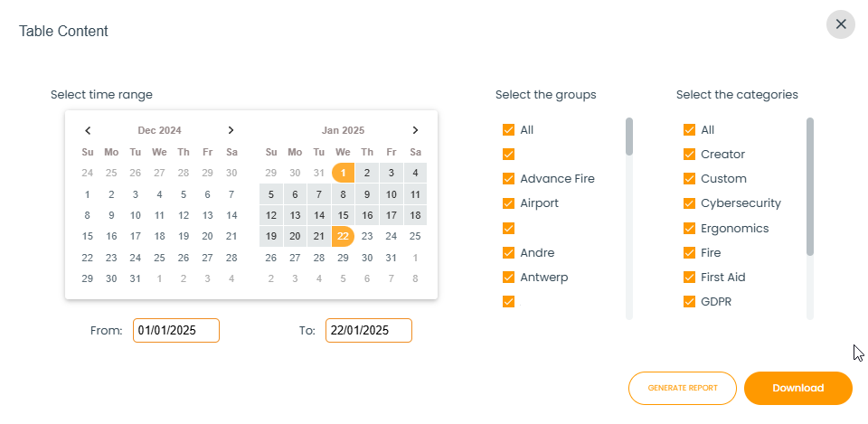Toggle the Cybersecurity category checkbox
The height and width of the screenshot is (424, 868).
689,203
